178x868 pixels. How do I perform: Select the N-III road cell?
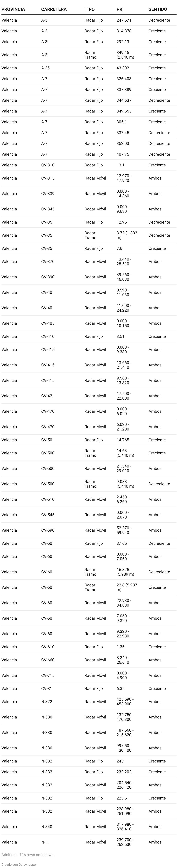point(45,842)
